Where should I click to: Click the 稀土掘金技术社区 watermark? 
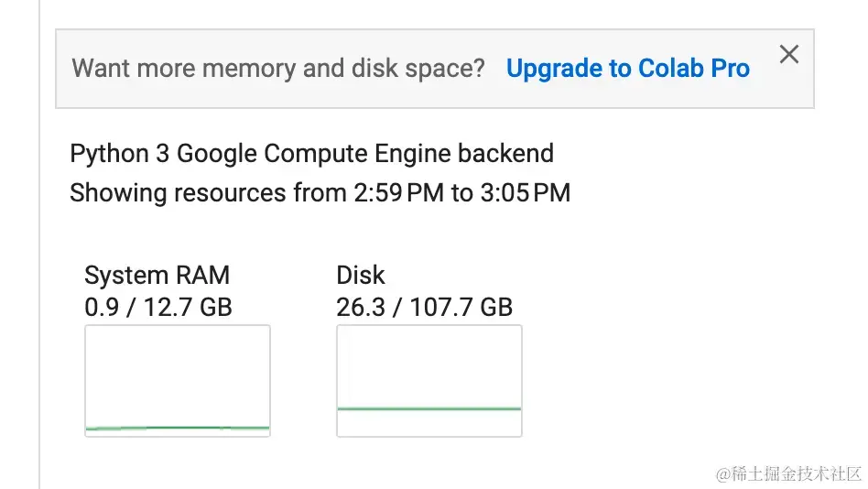[788, 473]
